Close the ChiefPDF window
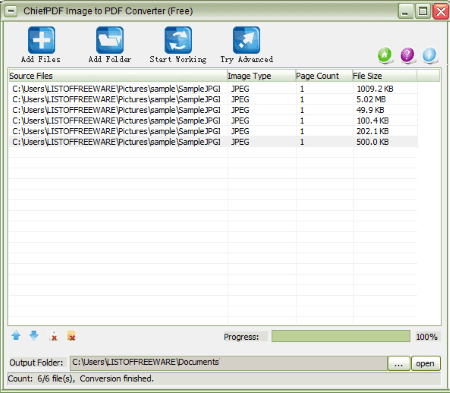Screen dimensions: 450x393 440,12
